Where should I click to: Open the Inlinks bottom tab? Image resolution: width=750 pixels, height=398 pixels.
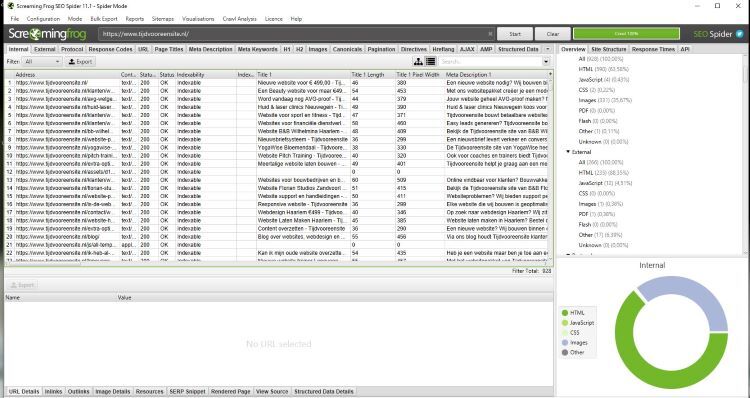pyautogui.click(x=54, y=391)
